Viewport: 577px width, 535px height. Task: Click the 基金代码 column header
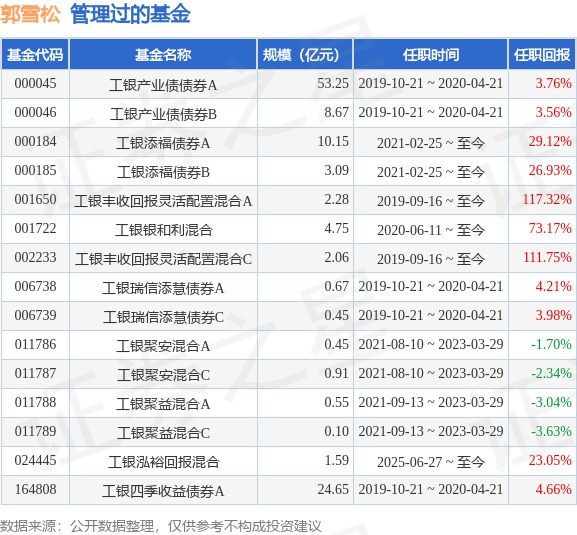pyautogui.click(x=35, y=55)
